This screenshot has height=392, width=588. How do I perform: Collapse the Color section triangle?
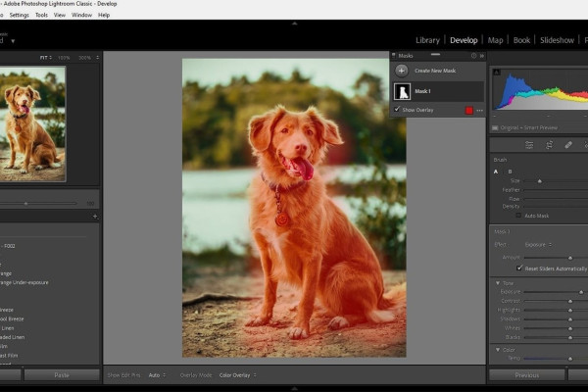(498, 350)
